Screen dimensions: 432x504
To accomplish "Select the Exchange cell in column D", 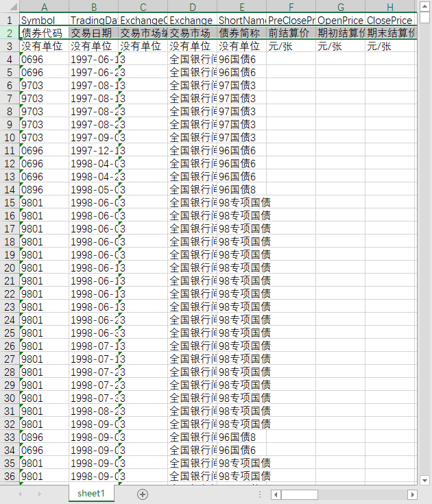I will [192, 21].
